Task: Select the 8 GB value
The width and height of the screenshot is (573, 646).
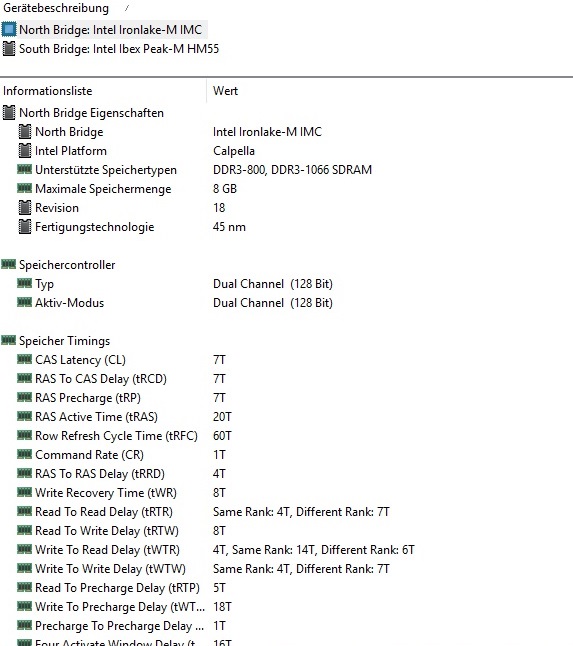Action: point(225,189)
